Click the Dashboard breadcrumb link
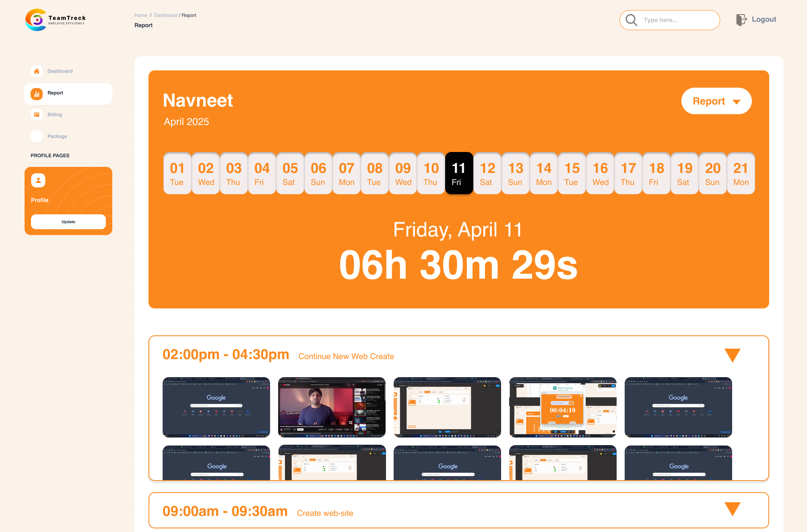 165,15
